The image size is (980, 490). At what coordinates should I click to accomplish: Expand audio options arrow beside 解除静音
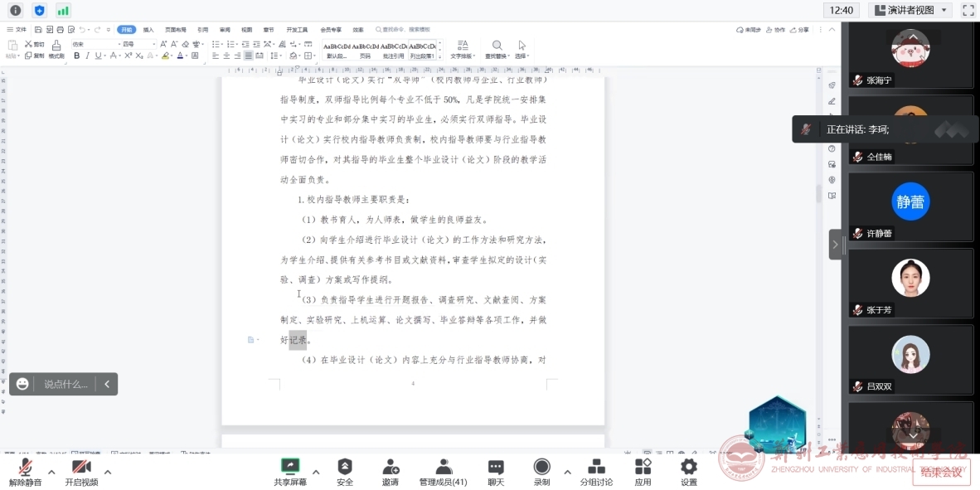tap(51, 472)
